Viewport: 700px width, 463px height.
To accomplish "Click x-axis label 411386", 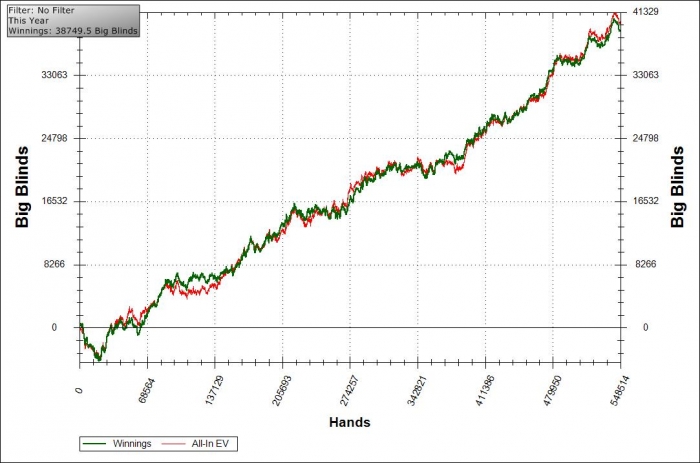I will pos(484,391).
